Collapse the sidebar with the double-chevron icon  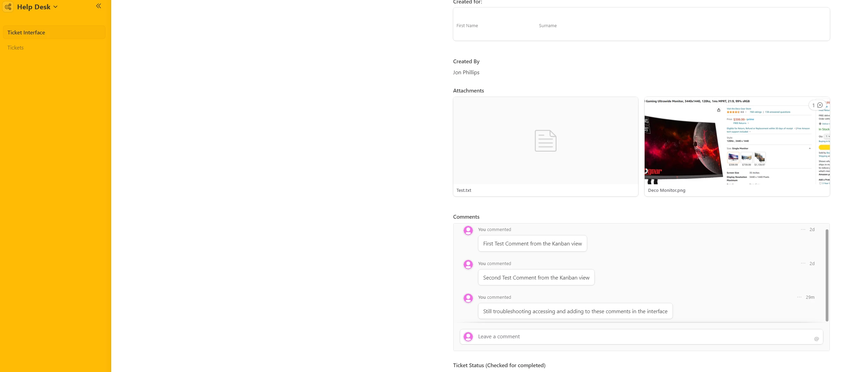[98, 6]
